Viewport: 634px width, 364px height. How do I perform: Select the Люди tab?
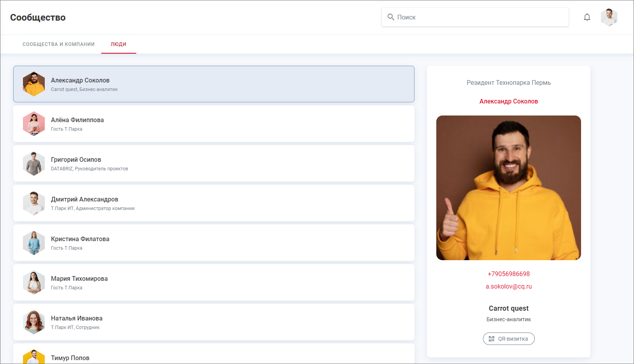click(118, 44)
